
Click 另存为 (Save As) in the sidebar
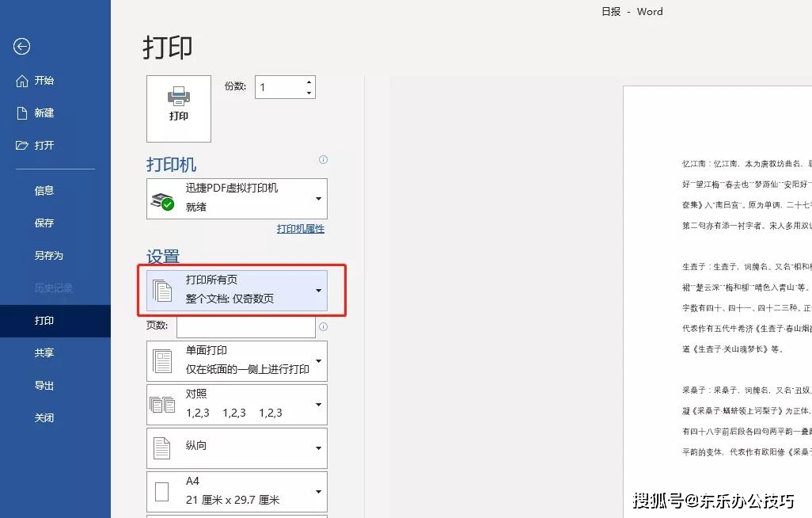point(49,256)
